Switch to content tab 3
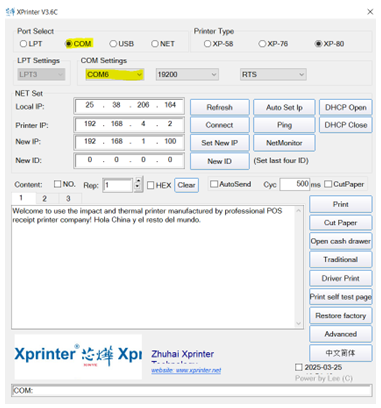 (70, 199)
